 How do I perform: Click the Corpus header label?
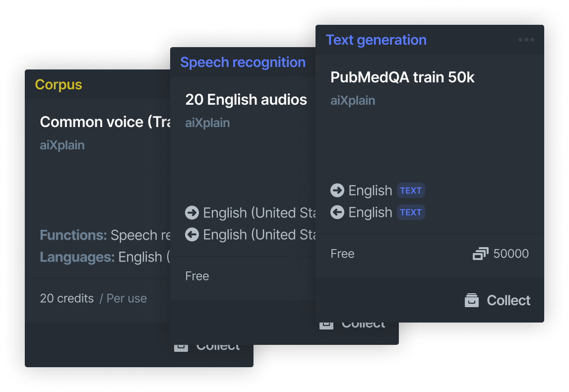tap(59, 84)
